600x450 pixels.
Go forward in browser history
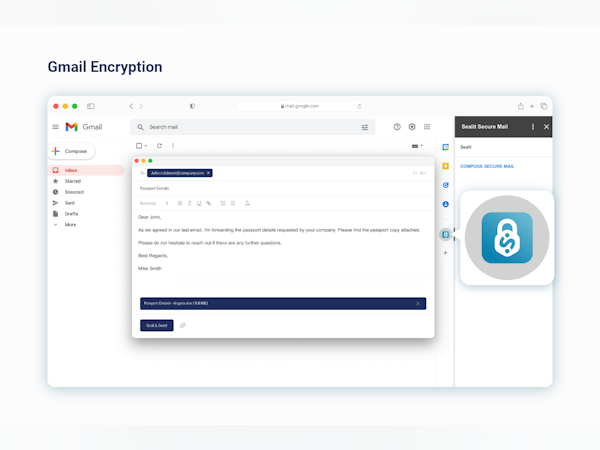click(x=141, y=106)
